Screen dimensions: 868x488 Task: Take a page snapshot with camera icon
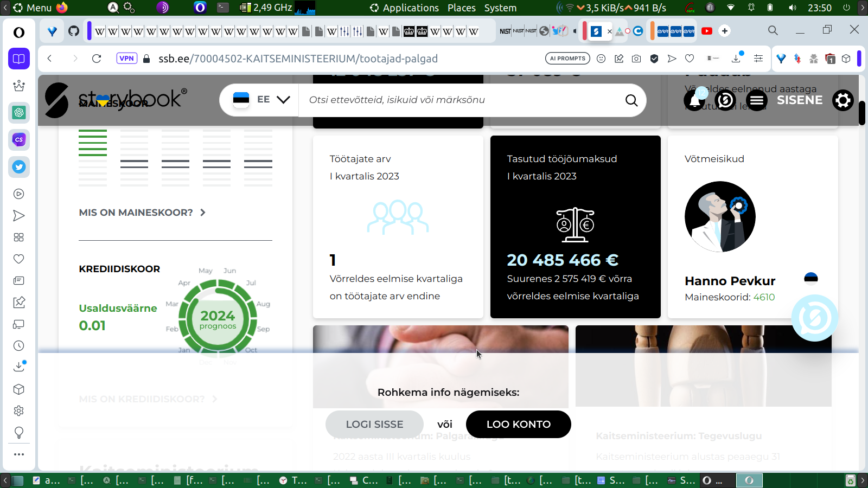tap(636, 59)
